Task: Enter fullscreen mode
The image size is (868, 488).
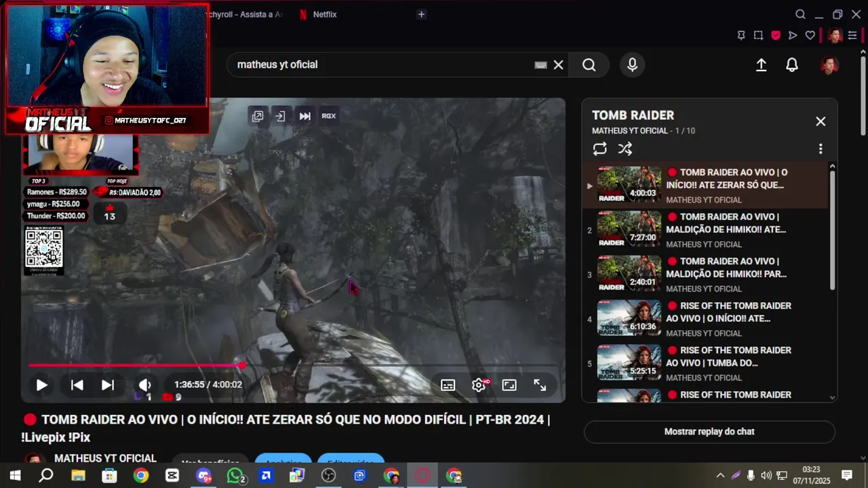Action: click(x=540, y=385)
